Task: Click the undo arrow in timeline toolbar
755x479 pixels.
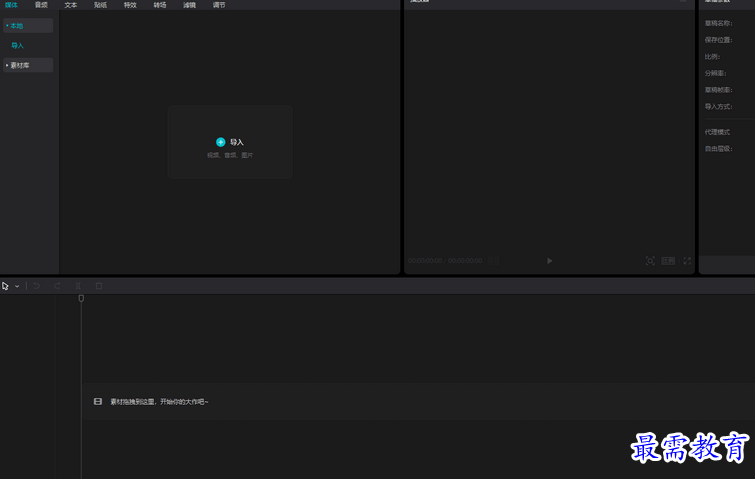Action: pyautogui.click(x=37, y=286)
